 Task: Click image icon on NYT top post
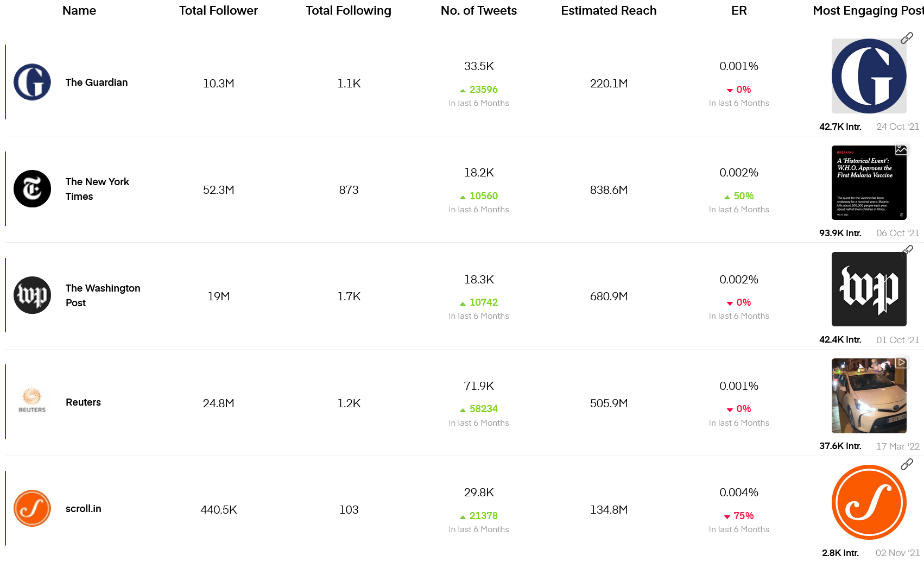point(901,149)
